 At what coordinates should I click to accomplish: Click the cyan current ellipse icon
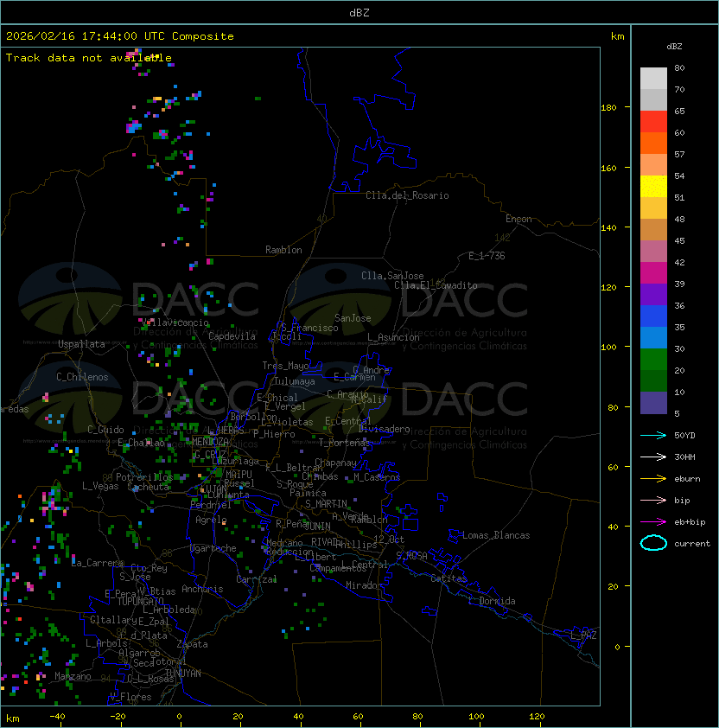[x=653, y=543]
